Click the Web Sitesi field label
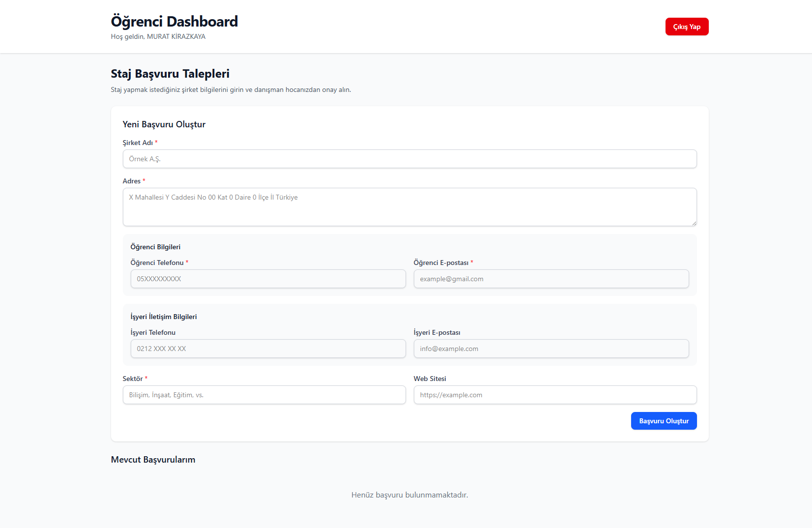This screenshot has height=528, width=812. pos(430,379)
